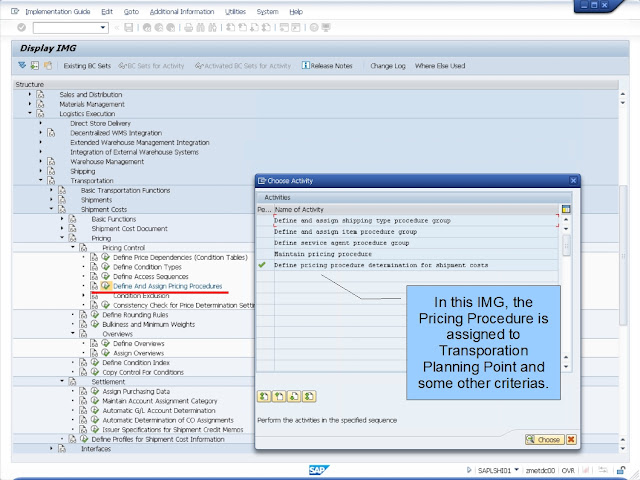This screenshot has height=480, width=640.
Task: Click the table settings icon in Choose Activity
Action: 566,209
